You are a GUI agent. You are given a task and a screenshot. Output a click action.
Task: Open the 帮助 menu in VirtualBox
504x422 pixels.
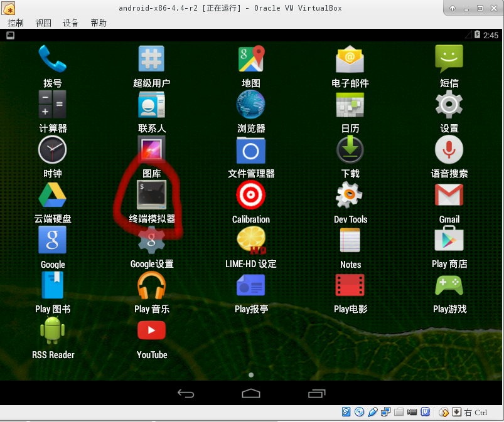coord(99,23)
